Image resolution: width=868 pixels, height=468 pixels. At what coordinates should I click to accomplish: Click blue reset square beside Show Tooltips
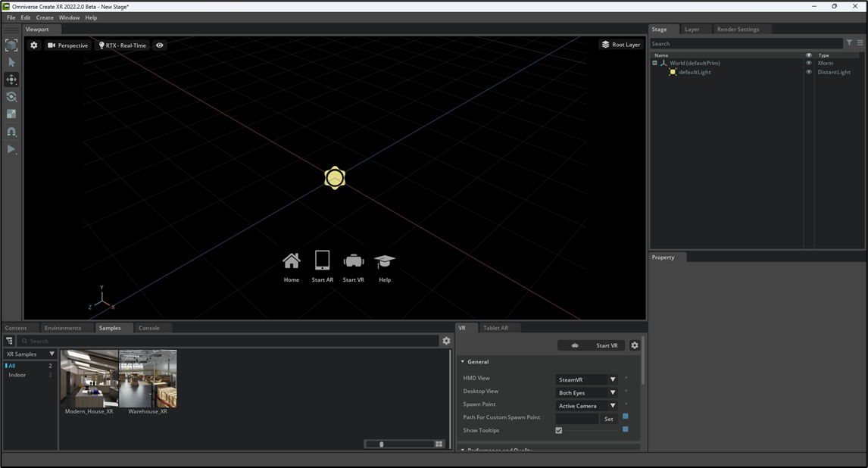click(x=626, y=429)
